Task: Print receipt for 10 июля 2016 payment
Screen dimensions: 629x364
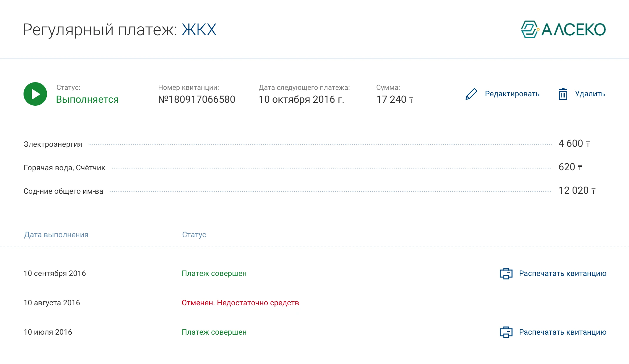Action: click(x=562, y=332)
